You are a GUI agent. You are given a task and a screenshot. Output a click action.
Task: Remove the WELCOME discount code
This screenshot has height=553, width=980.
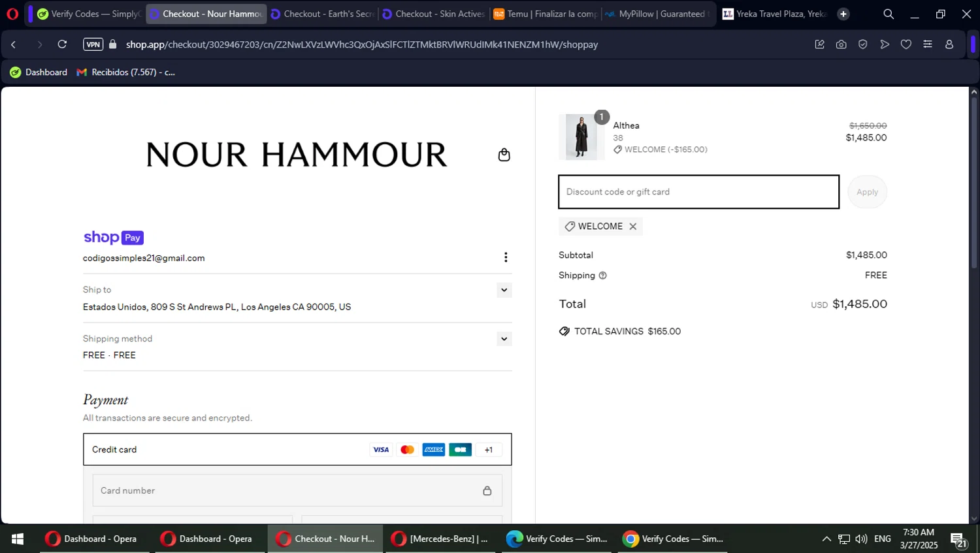pyautogui.click(x=632, y=227)
